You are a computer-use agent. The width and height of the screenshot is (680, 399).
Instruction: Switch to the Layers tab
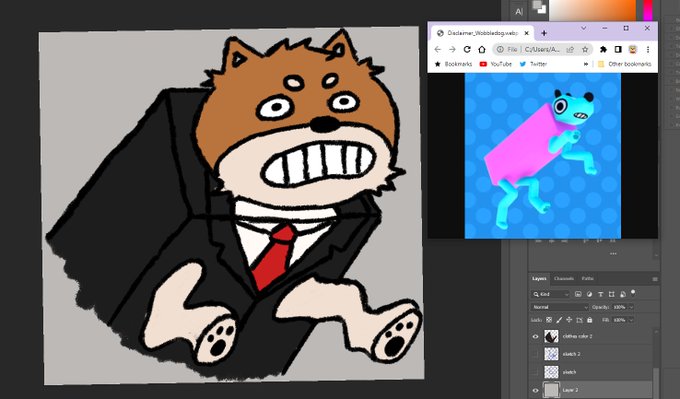coord(539,278)
